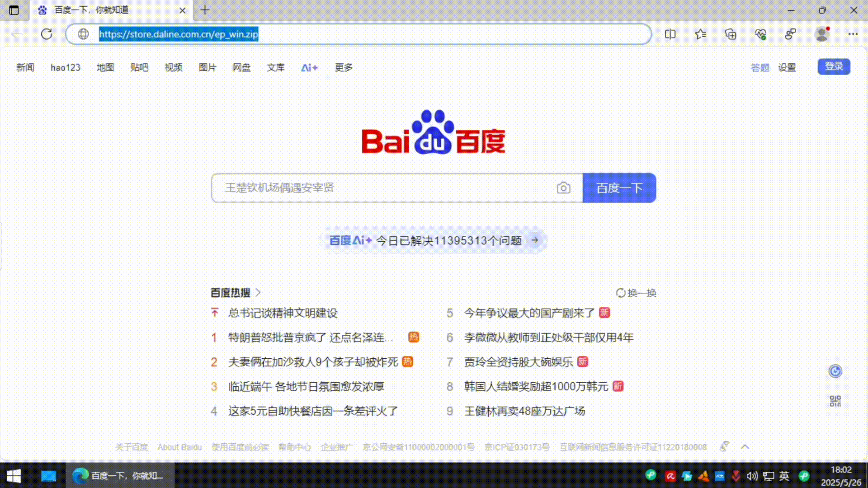Image resolution: width=868 pixels, height=488 pixels.
Task: Open split screen view
Action: pyautogui.click(x=670, y=34)
